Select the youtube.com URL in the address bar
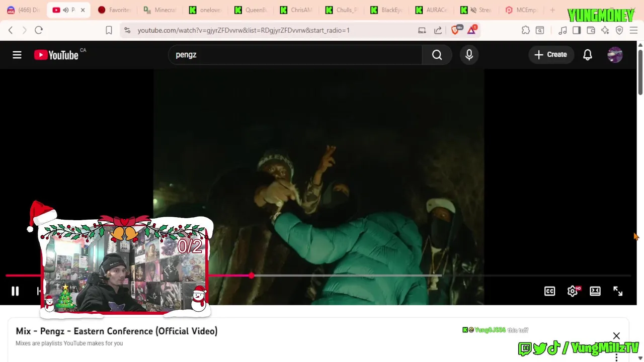Screen dimensions: 644x362 (x=244, y=30)
